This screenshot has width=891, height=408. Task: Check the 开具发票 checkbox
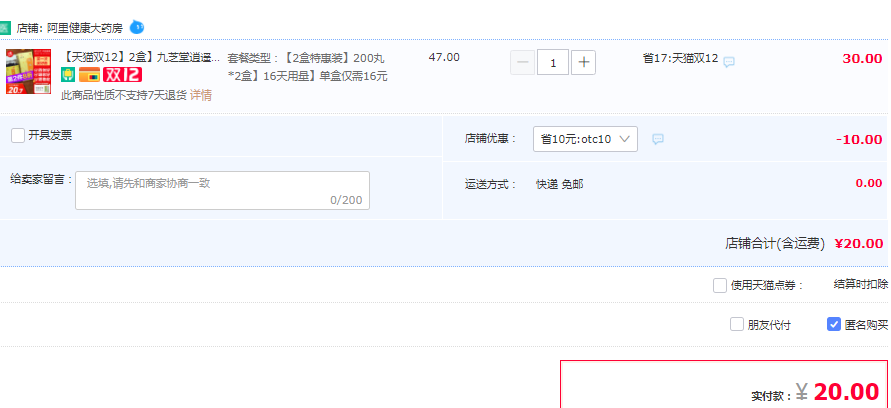18,135
